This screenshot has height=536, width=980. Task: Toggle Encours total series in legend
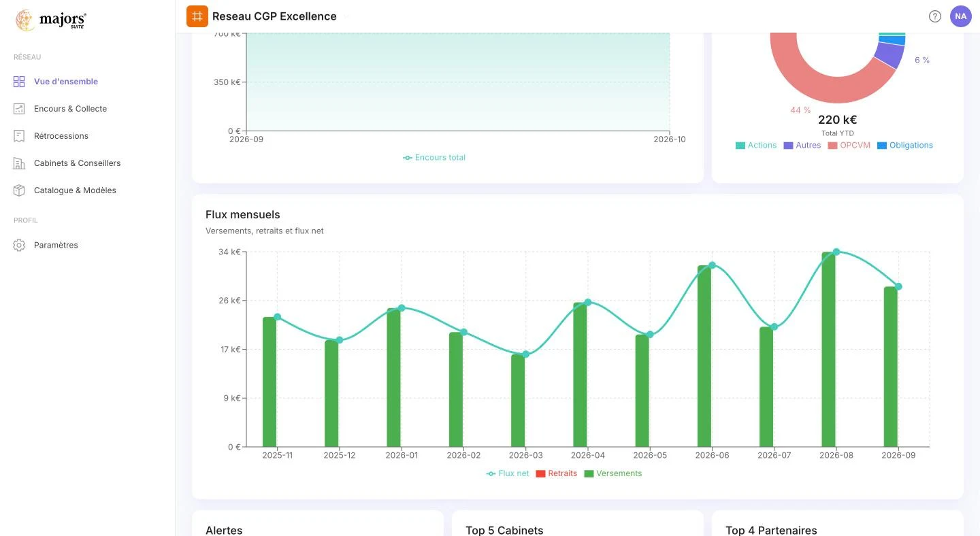(x=434, y=158)
